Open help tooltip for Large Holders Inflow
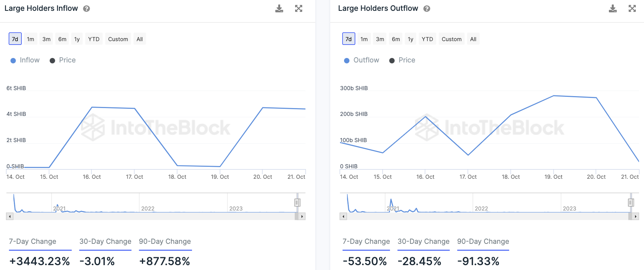This screenshot has height=270, width=644. tap(86, 9)
